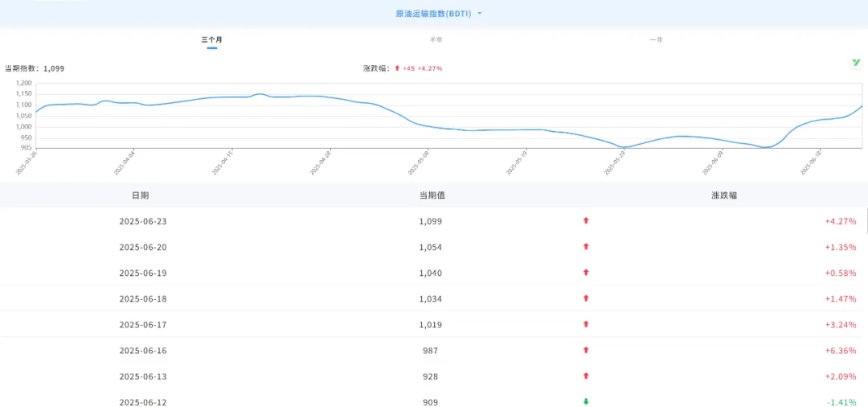Click the 当期值 column header
Image resolution: width=868 pixels, height=407 pixels.
432,195
